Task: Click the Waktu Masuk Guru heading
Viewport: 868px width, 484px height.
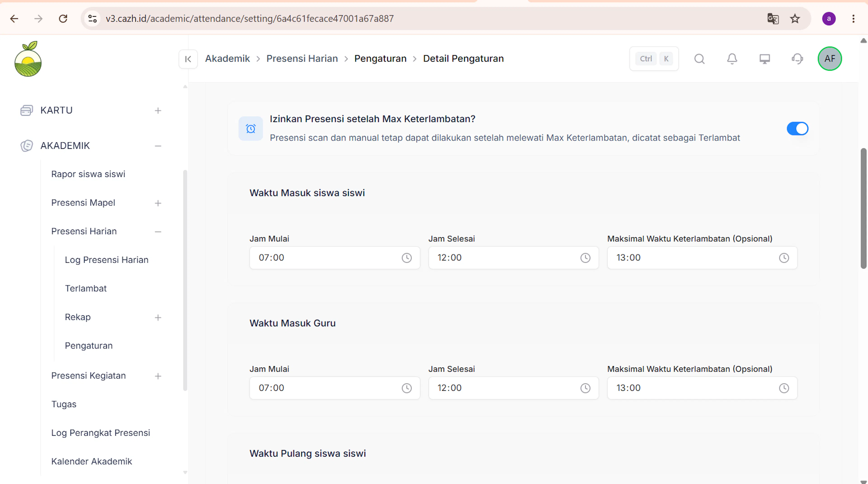Action: click(x=292, y=323)
